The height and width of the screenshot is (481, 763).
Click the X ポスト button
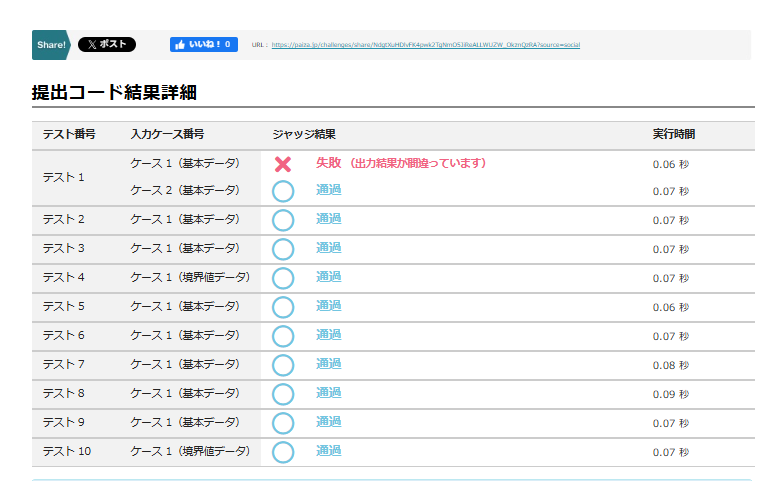point(106,45)
